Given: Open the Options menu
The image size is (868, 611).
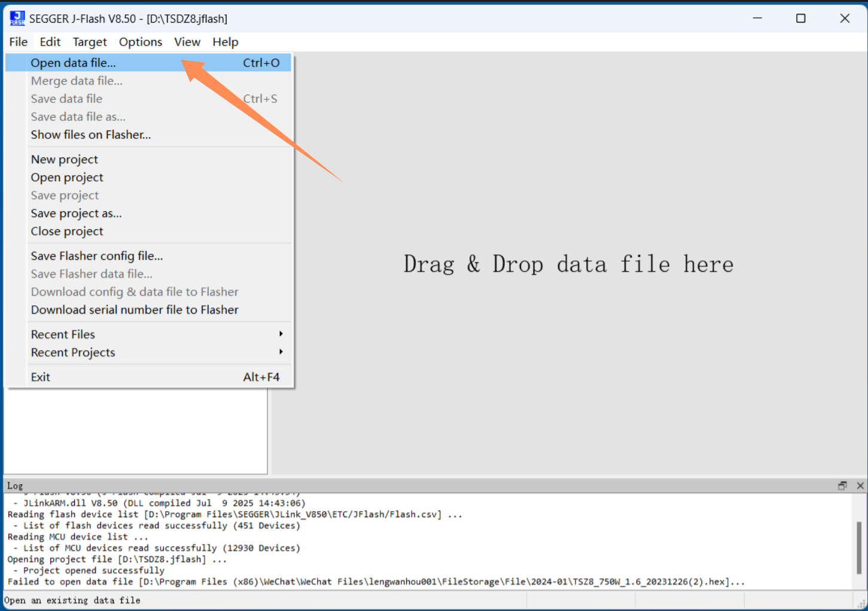Looking at the screenshot, I should point(141,42).
